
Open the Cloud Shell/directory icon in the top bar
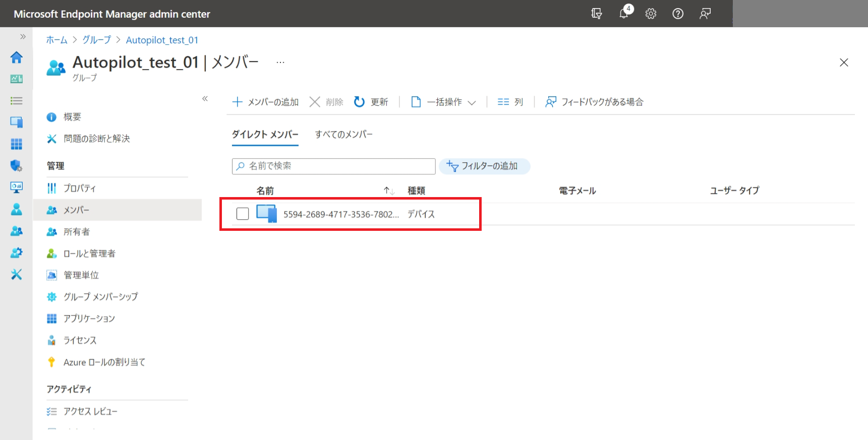point(597,14)
